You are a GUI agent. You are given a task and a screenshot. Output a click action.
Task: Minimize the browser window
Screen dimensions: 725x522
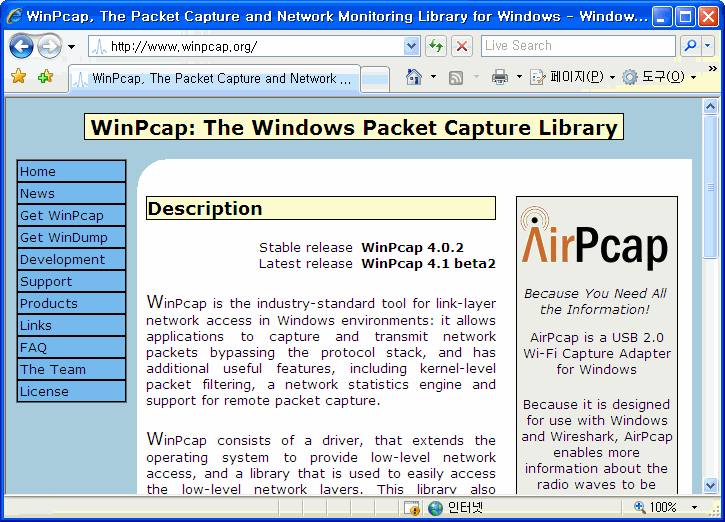pos(662,17)
